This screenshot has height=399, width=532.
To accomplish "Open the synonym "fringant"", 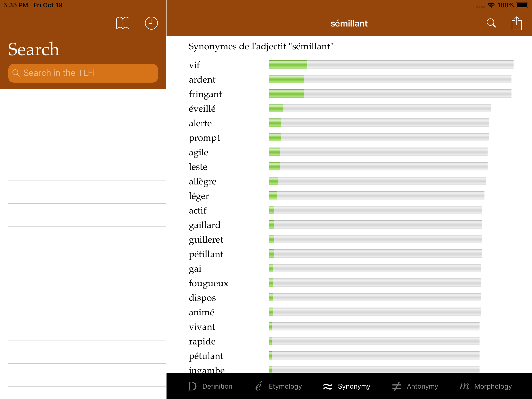I will [205, 94].
